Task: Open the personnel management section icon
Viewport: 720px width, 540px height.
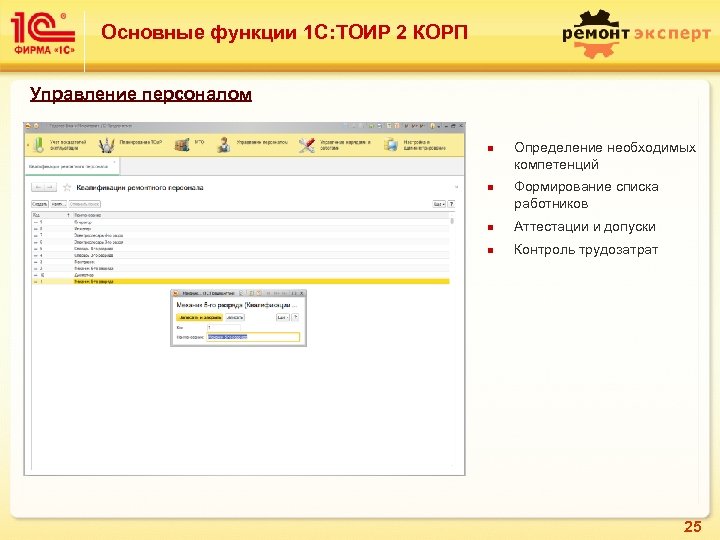Action: (224, 145)
